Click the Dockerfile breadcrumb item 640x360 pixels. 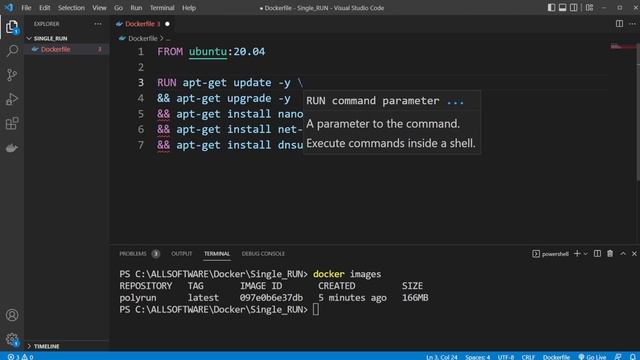(x=142, y=38)
